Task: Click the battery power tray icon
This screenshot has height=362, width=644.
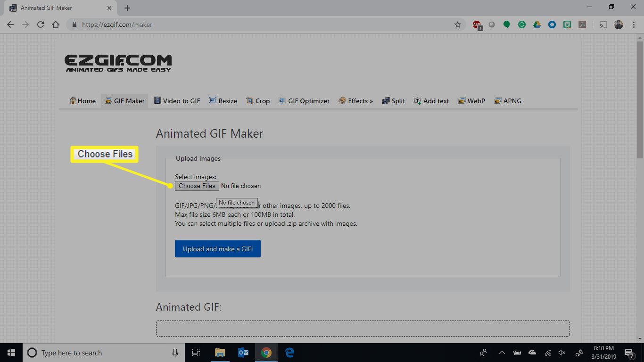Action: 517,353
